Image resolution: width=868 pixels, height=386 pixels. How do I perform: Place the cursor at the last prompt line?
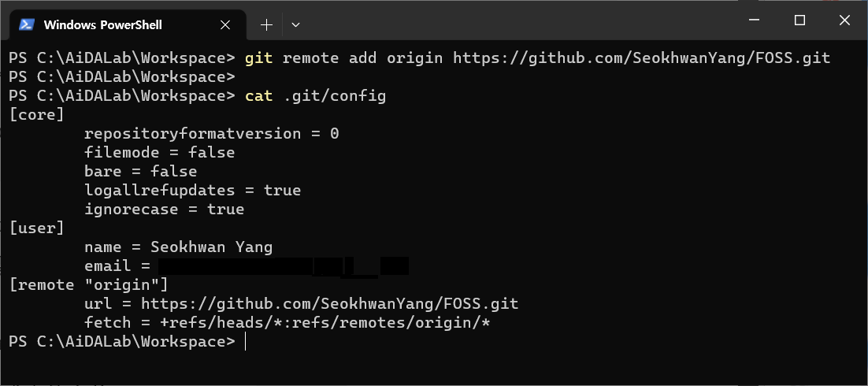pyautogui.click(x=245, y=342)
